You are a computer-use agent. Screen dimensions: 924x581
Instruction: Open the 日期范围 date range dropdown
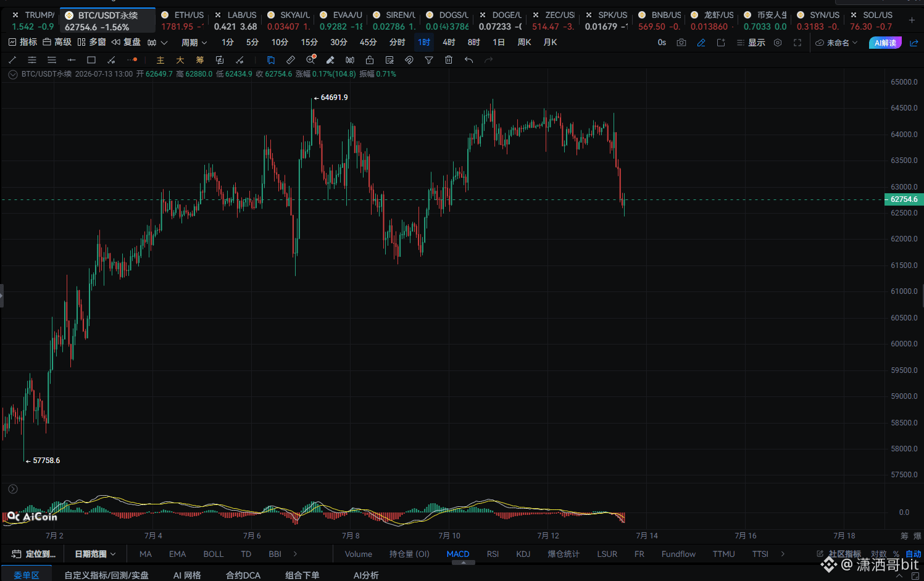pyautogui.click(x=95, y=554)
